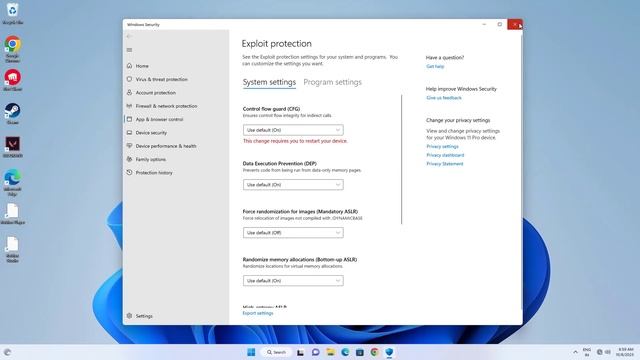Open Settings gear in sidebar
This screenshot has height=360, width=640.
(140, 316)
